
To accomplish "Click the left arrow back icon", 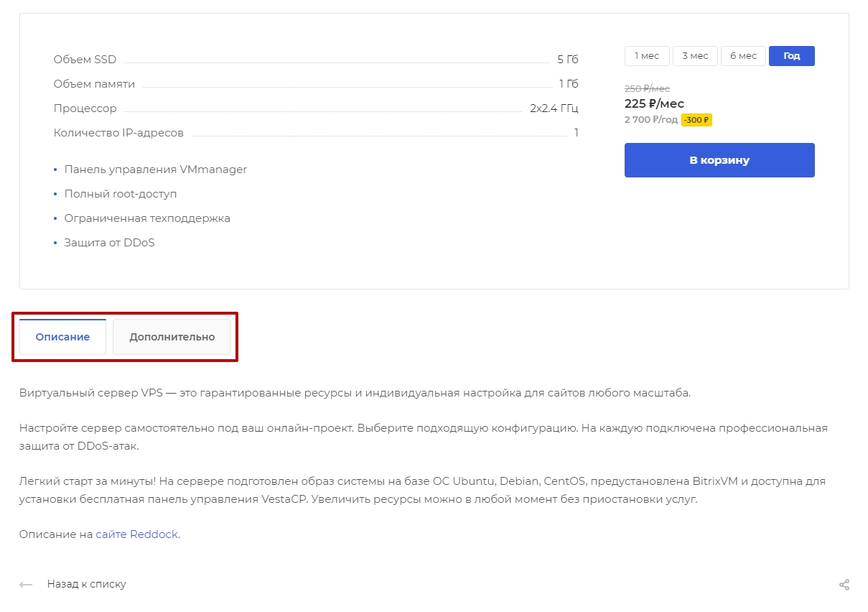I will coord(26,585).
